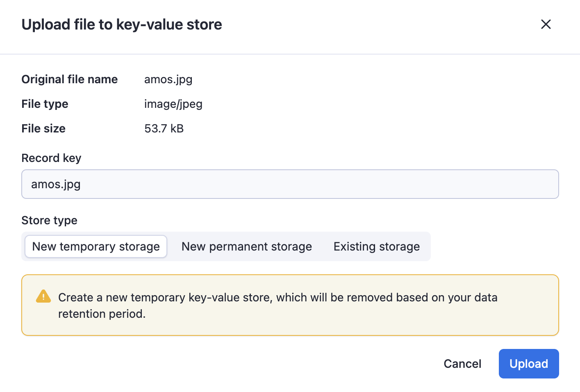Click the Store type segmented control

225,246
